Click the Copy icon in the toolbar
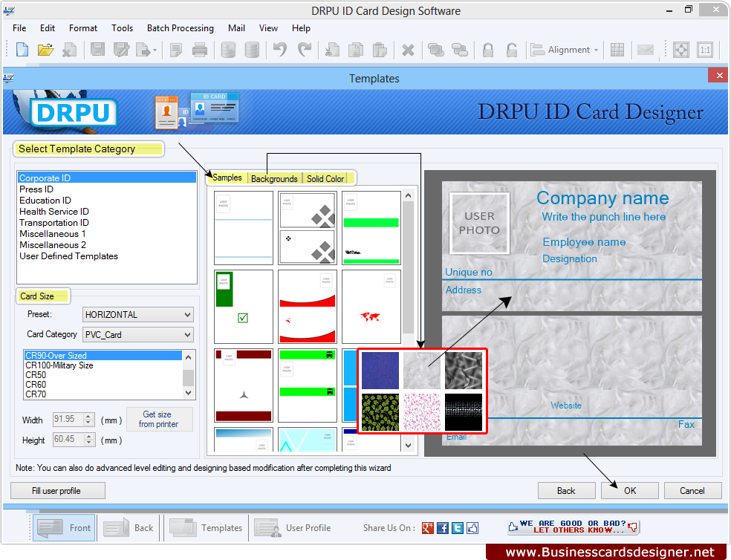The width and height of the screenshot is (731, 560). coord(356,50)
